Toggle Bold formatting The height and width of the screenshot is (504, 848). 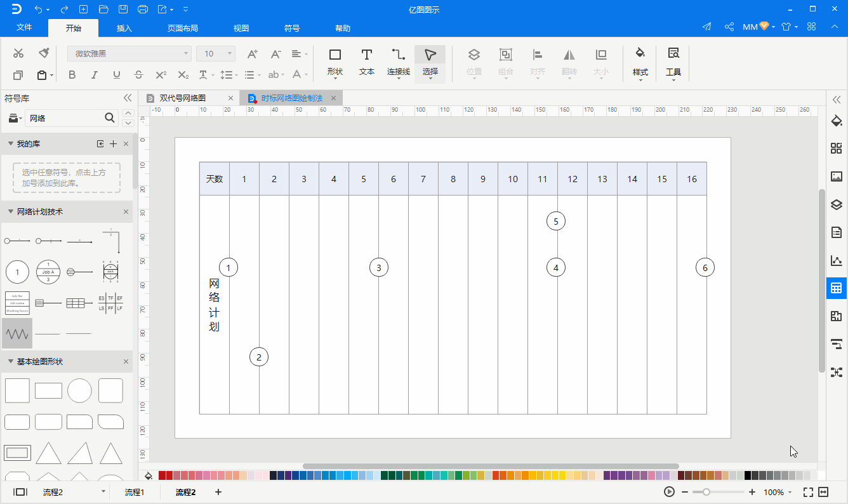coord(72,75)
